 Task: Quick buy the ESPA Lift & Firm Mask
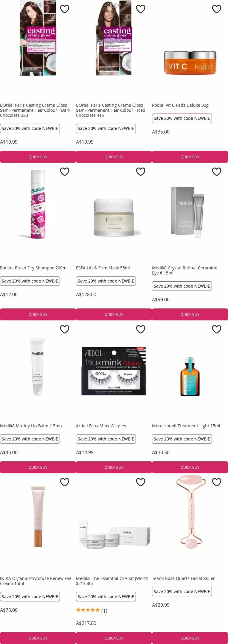(x=114, y=314)
